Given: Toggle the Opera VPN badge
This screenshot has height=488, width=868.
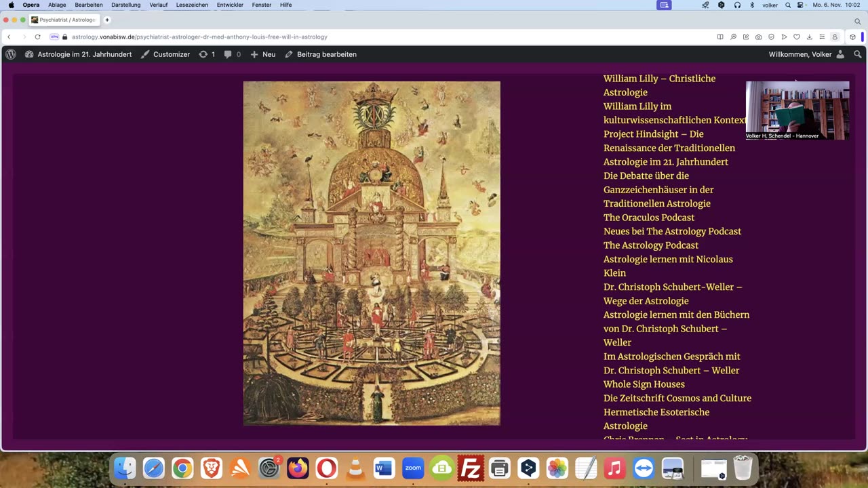Looking at the screenshot, I should 54,37.
